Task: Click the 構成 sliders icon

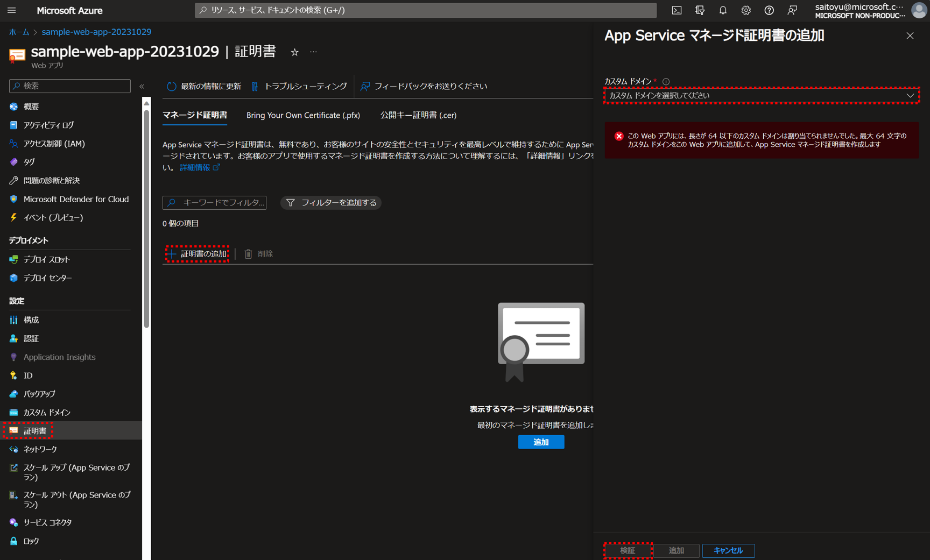Action: (x=13, y=320)
